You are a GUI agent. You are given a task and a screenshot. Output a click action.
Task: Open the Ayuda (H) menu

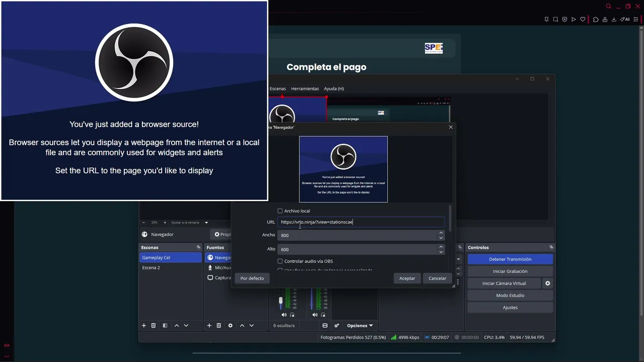[334, 88]
